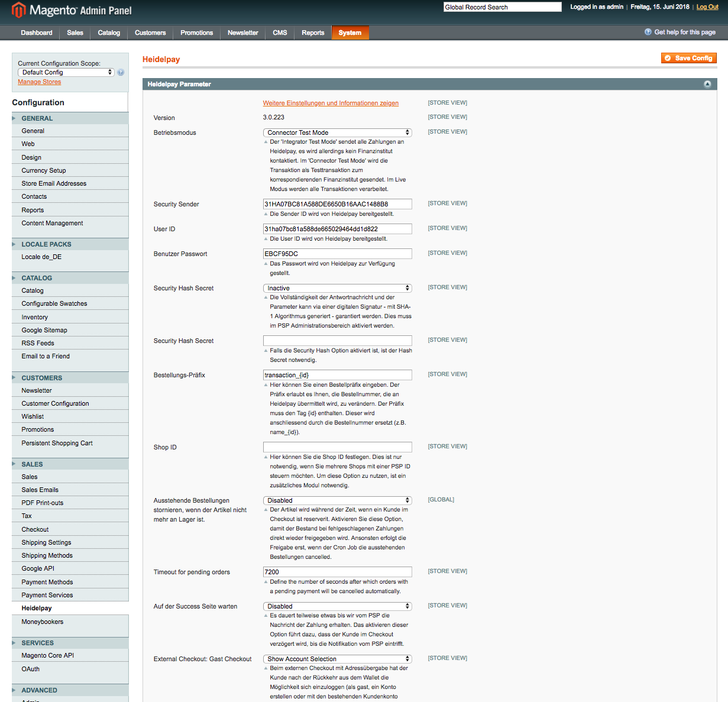Screen dimensions: 728x702
Task: Click the User ID input field
Action: pos(337,229)
